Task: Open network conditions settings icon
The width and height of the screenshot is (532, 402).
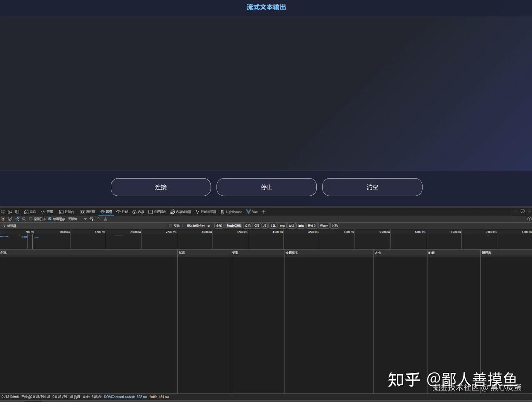Action: point(92,219)
